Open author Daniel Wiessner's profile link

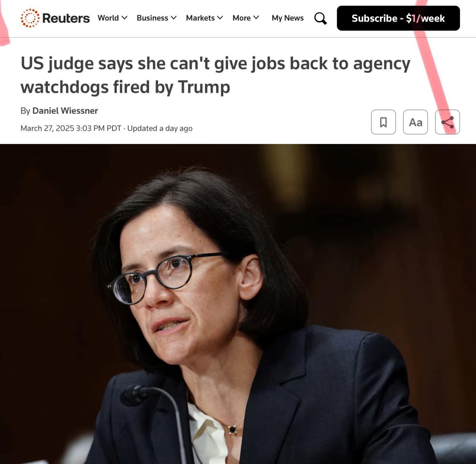point(65,111)
